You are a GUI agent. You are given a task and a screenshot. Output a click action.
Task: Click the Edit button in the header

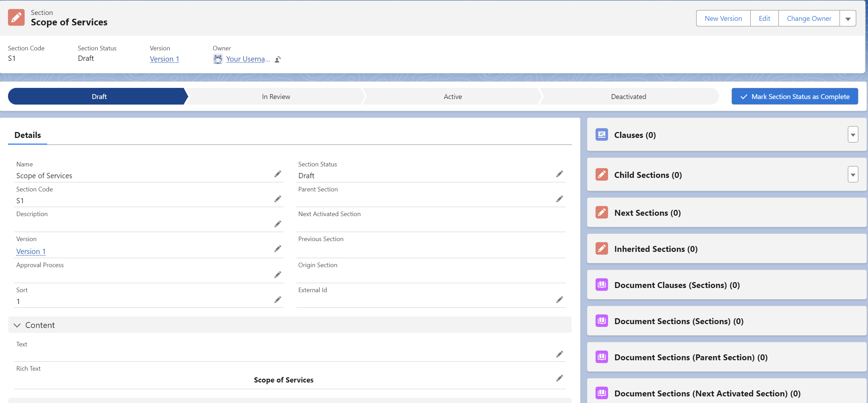pos(764,18)
